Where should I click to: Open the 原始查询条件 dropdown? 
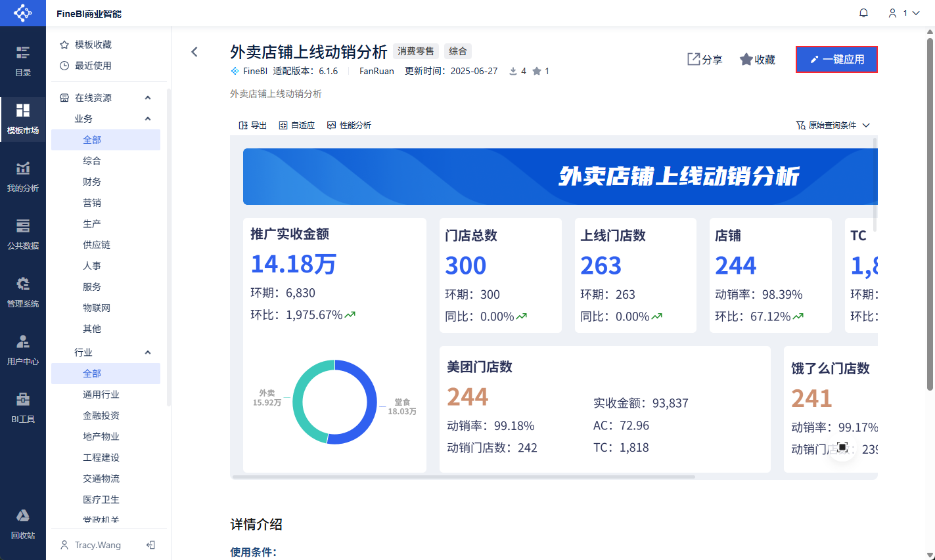pyautogui.click(x=833, y=125)
